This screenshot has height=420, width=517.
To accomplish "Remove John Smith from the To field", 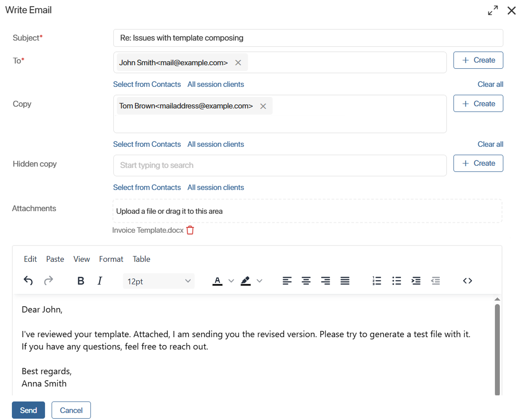I will click(x=238, y=63).
